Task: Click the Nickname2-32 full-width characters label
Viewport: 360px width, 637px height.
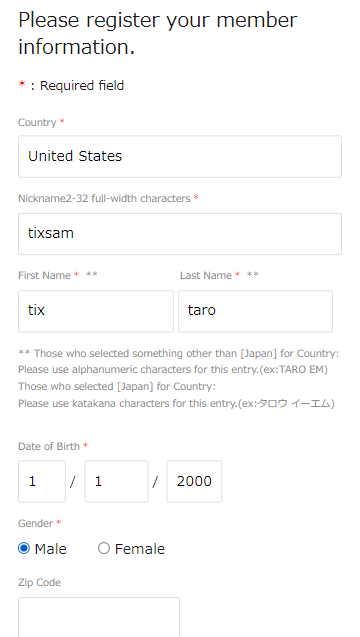Action: [x=104, y=198]
